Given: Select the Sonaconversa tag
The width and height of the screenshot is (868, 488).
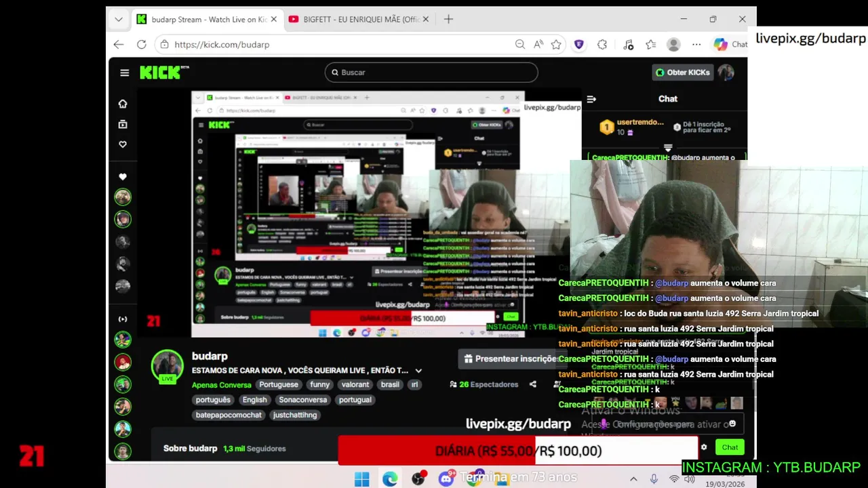Looking at the screenshot, I should click(303, 400).
